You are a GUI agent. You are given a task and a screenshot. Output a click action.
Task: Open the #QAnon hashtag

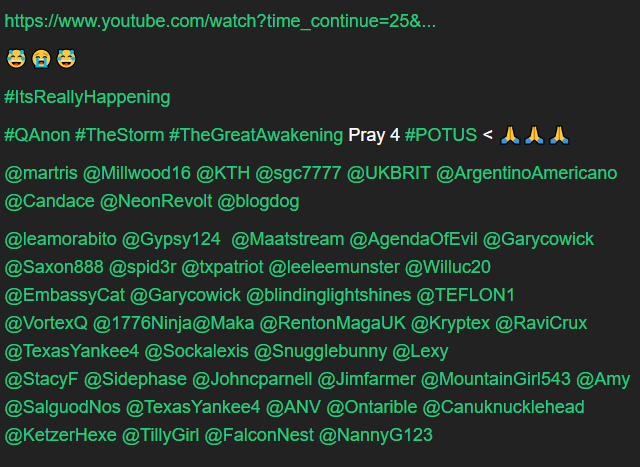[x=37, y=135]
